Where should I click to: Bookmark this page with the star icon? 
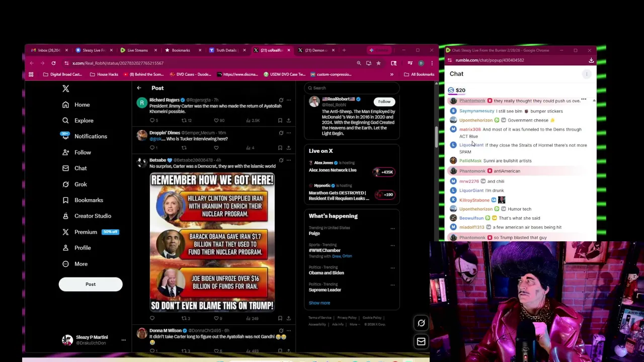coord(378,63)
